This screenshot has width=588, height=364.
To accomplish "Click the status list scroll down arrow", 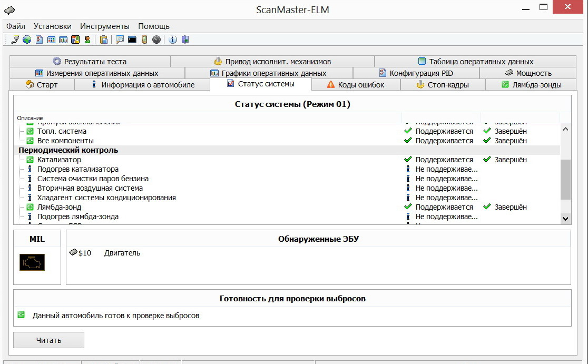I will (x=566, y=218).
